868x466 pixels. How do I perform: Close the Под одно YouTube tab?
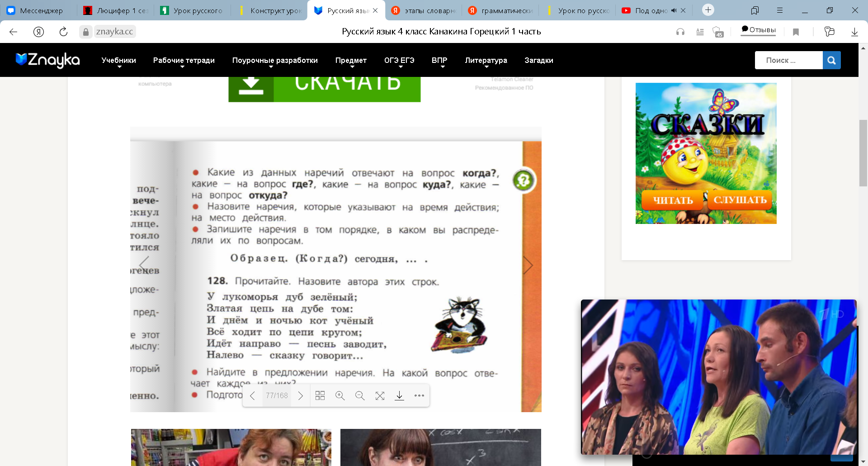click(x=683, y=10)
